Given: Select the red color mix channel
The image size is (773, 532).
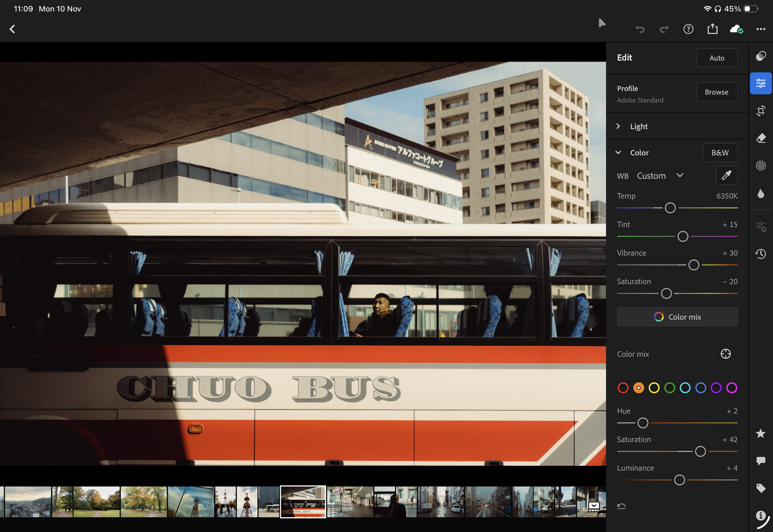Looking at the screenshot, I should 623,388.
